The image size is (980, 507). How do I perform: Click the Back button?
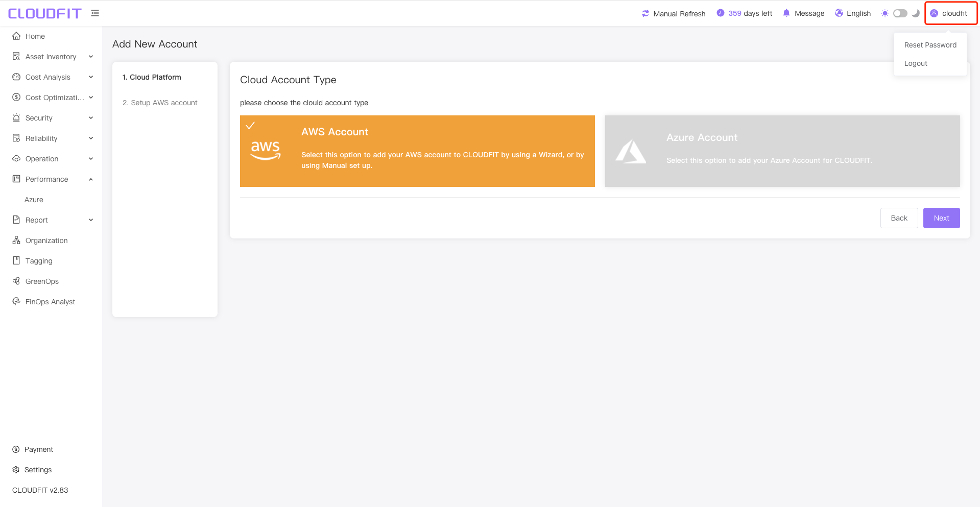(899, 218)
